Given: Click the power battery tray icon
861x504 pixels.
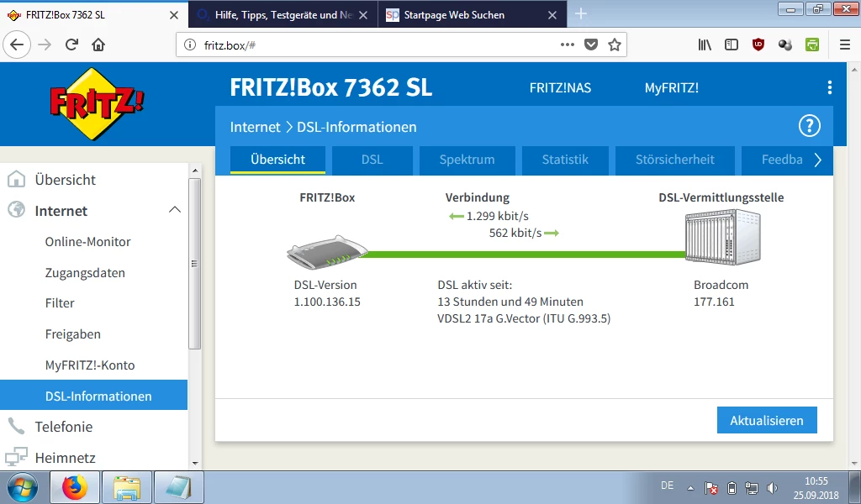Looking at the screenshot, I should (732, 487).
